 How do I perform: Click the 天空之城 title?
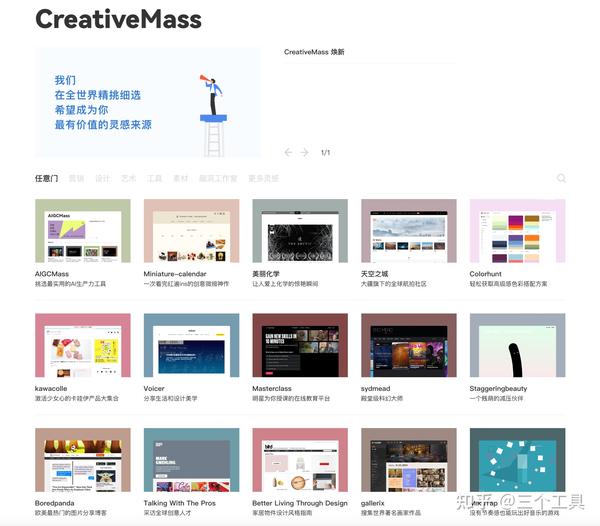point(375,274)
